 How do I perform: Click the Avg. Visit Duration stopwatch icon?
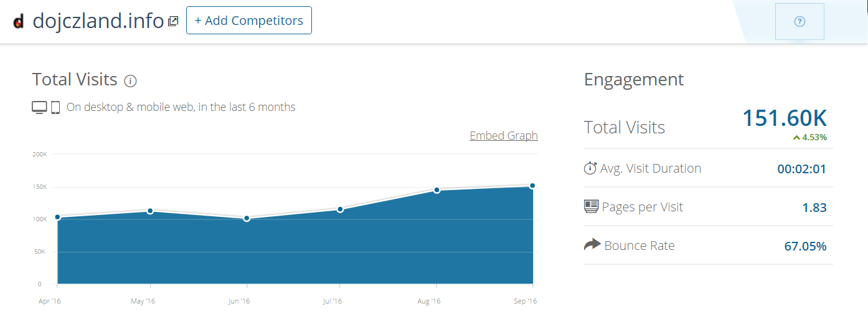[x=590, y=168]
